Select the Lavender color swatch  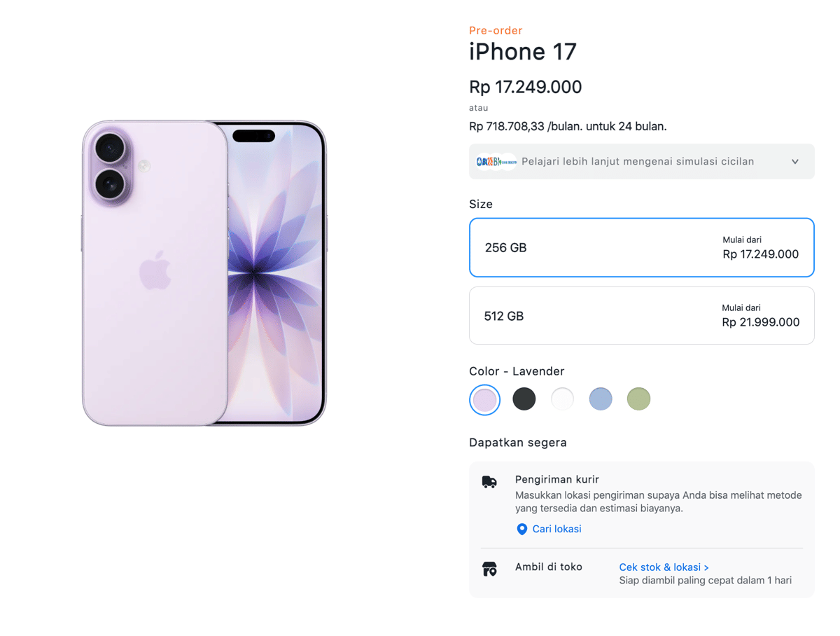point(484,400)
